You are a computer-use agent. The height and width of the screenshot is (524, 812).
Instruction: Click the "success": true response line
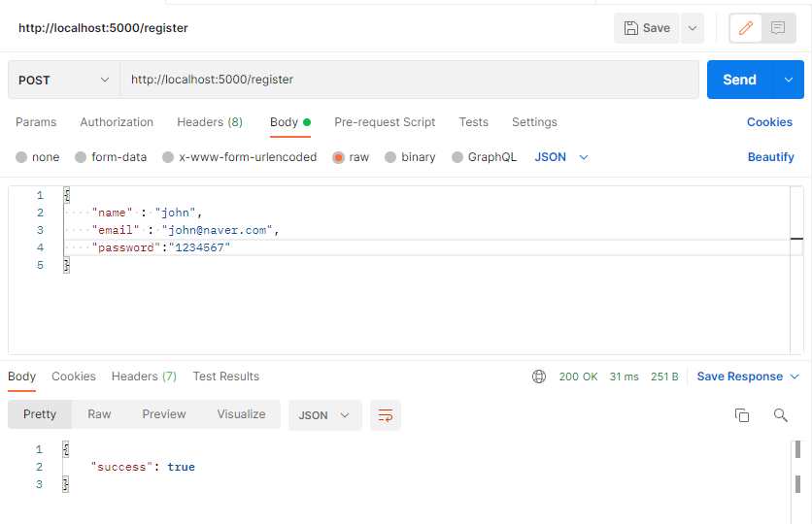[x=143, y=467]
